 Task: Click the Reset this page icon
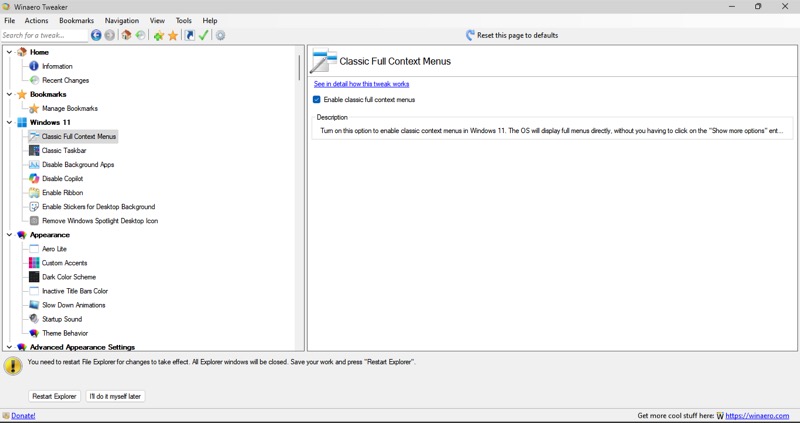470,35
